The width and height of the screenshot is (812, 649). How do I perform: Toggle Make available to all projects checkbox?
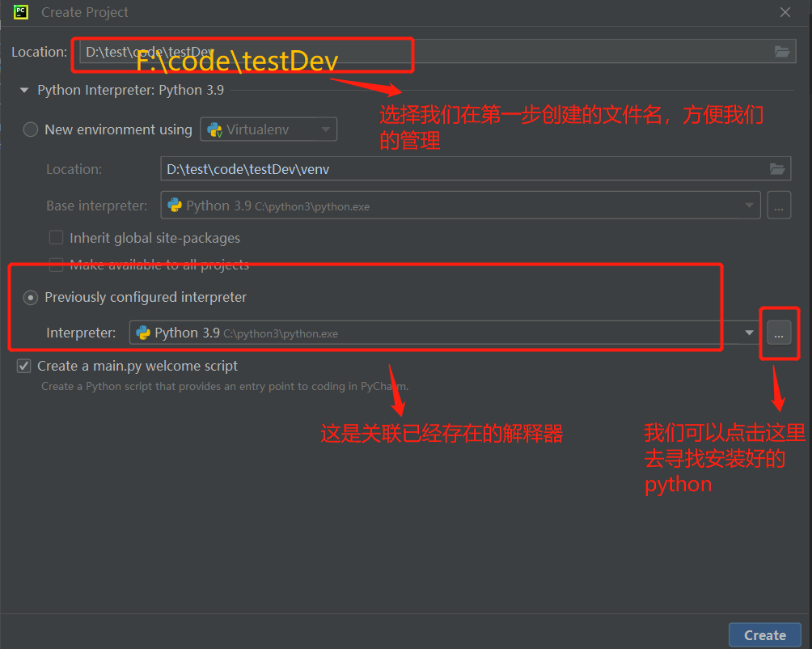56,265
